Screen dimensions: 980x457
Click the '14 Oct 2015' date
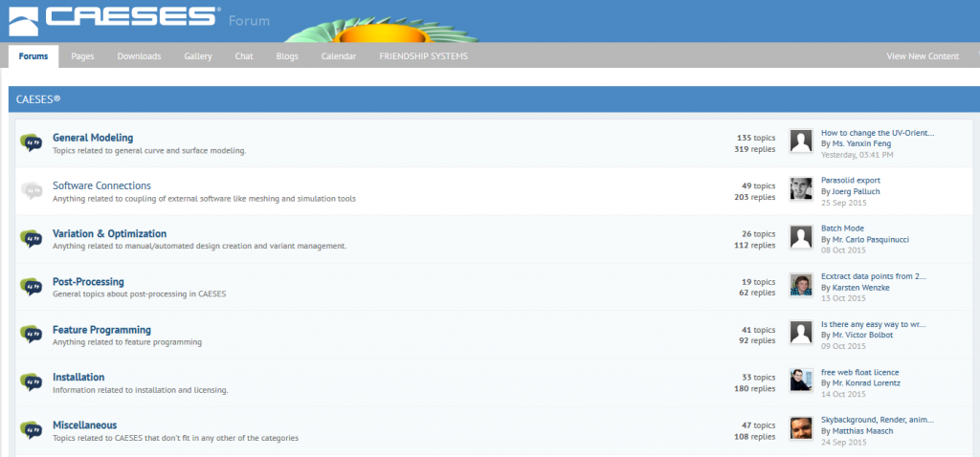(844, 394)
